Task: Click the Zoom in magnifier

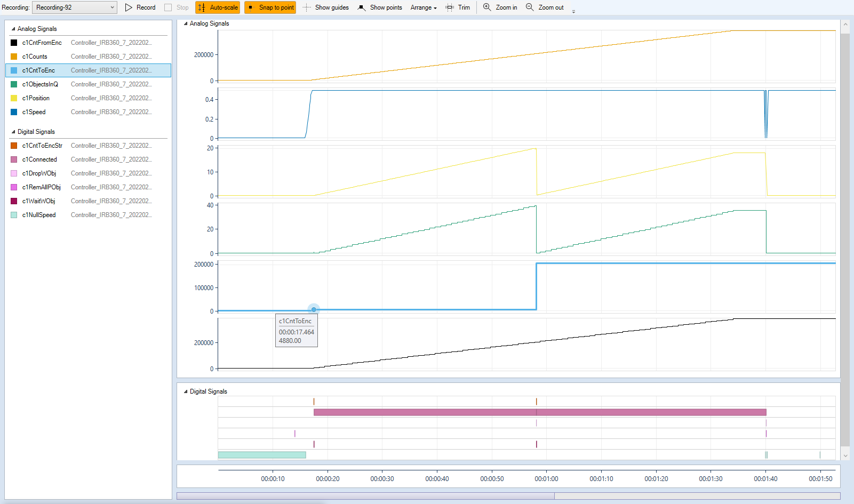Action: [x=500, y=7]
